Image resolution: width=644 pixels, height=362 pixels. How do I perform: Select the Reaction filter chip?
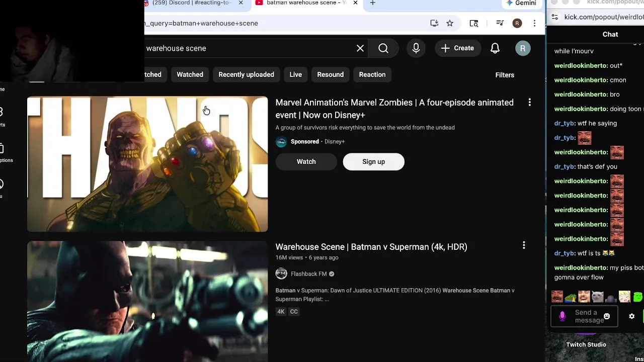click(372, 74)
